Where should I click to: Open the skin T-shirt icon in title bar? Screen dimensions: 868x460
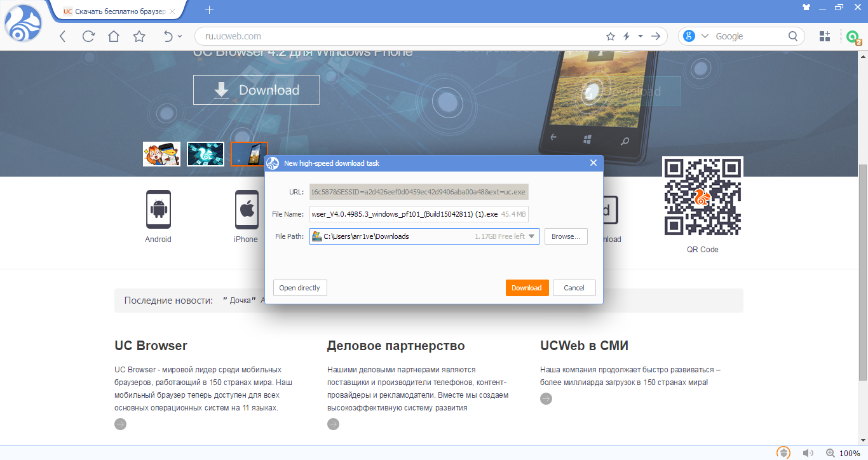point(806,8)
